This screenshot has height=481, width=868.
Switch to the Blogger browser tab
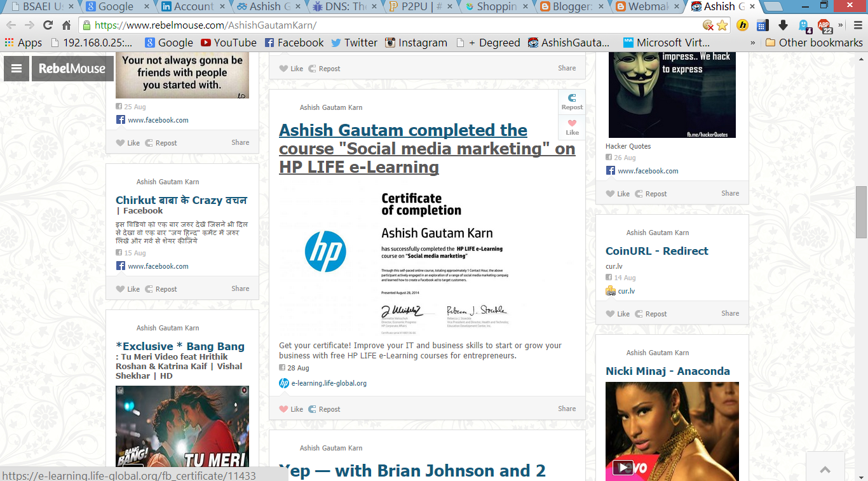[571, 7]
